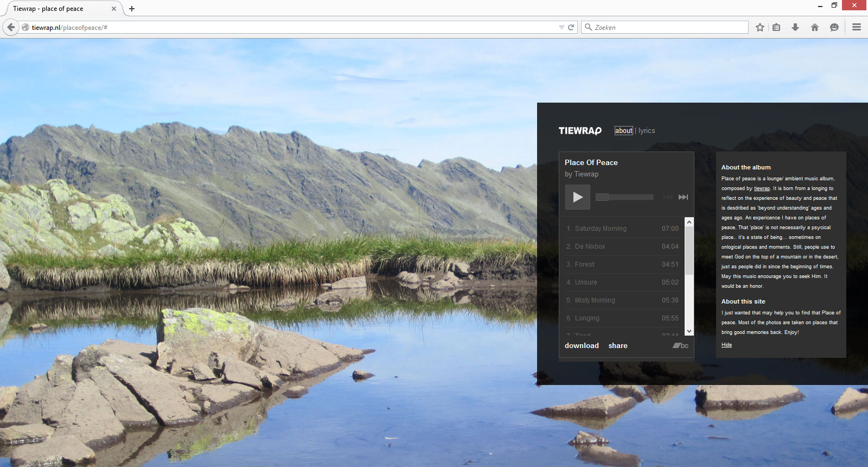Open the Bandcamp logo link
This screenshot has height=467, width=868.
click(680, 345)
